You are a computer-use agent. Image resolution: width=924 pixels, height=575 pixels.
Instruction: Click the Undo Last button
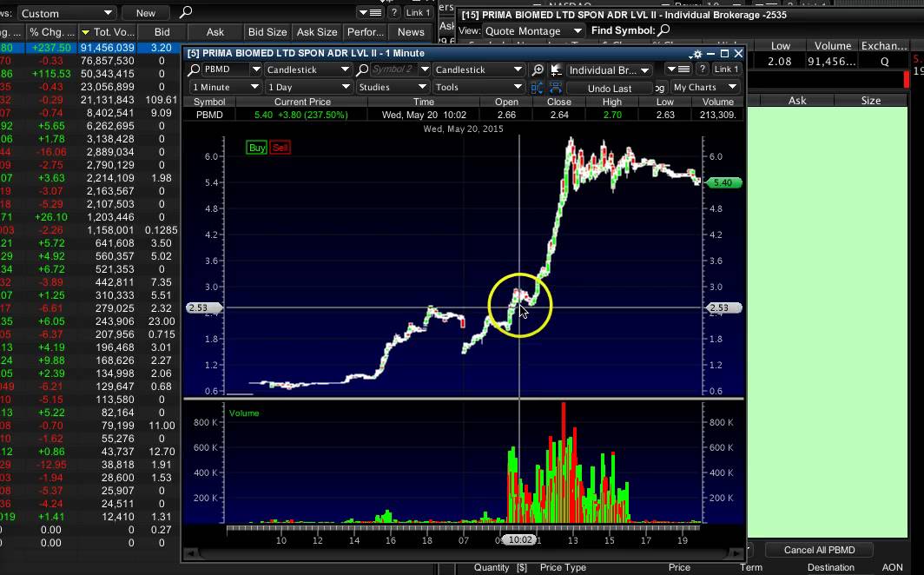click(610, 89)
